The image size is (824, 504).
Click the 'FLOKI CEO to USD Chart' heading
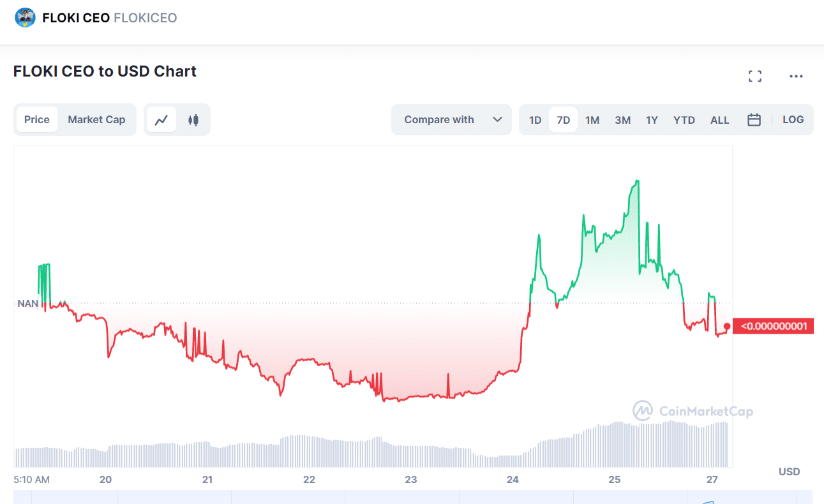click(105, 71)
